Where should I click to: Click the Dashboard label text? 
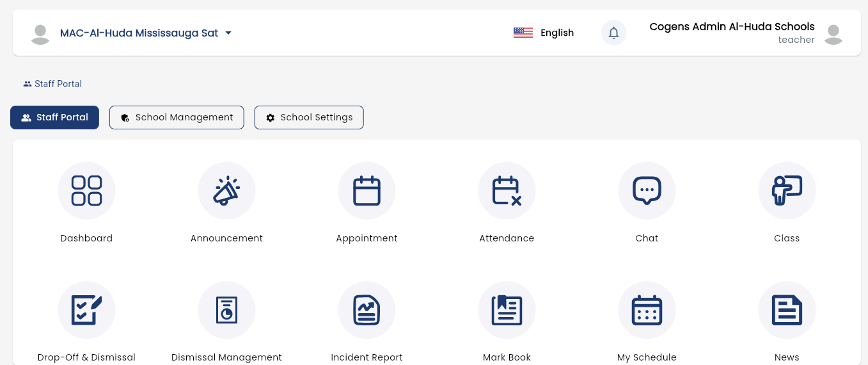86,238
